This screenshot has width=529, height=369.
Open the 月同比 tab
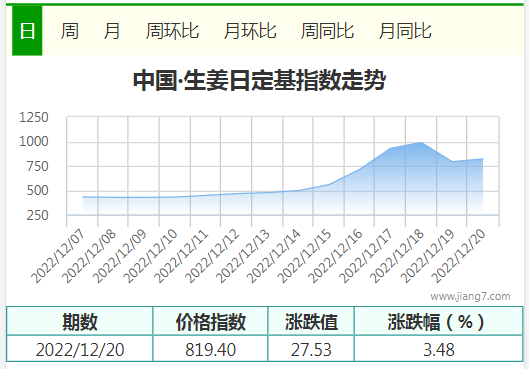[405, 31]
